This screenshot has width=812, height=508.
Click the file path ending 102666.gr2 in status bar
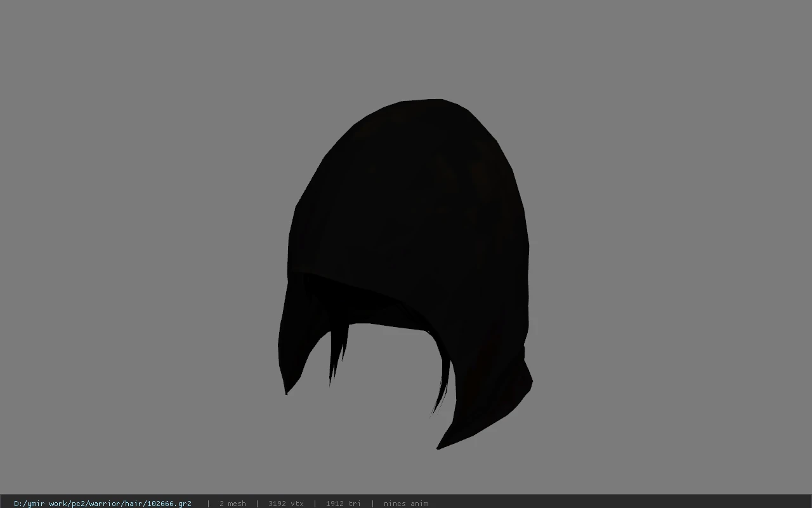pyautogui.click(x=103, y=504)
